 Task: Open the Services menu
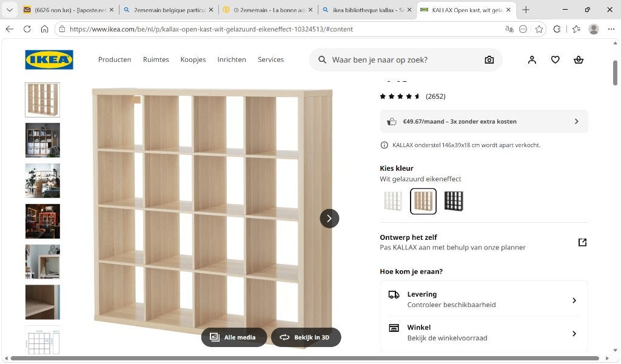tap(270, 59)
